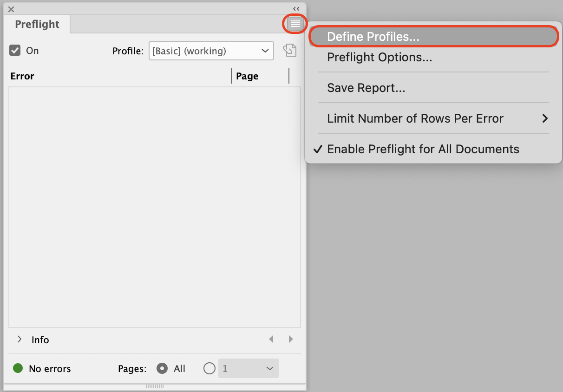The image size is (563, 392).
Task: Toggle Enable Preflight for All Documents
Action: coord(423,149)
